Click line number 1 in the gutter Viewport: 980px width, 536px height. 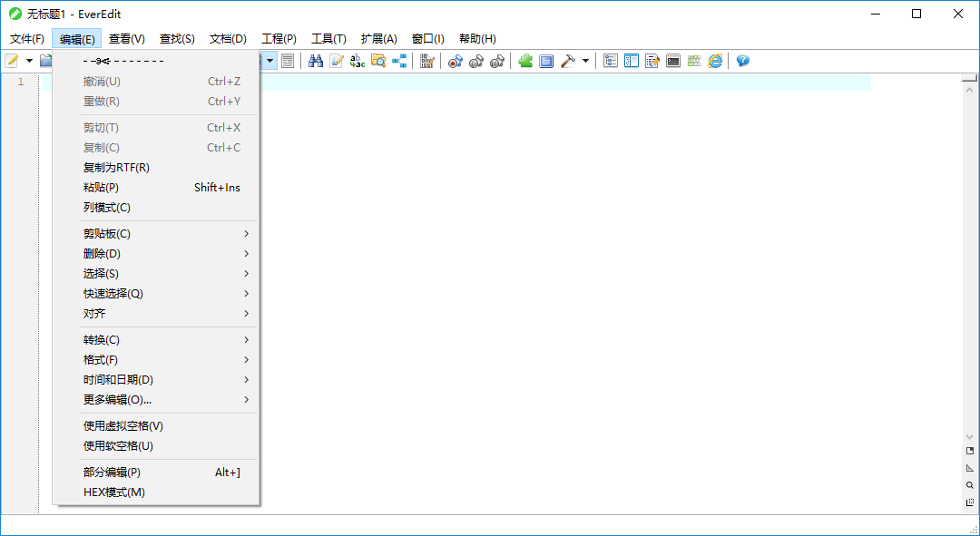pos(21,82)
